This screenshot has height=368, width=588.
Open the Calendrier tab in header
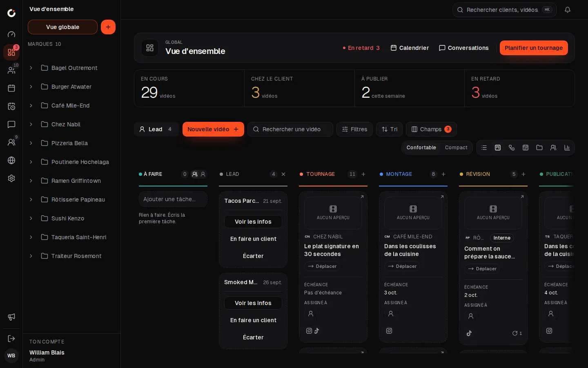pyautogui.click(x=410, y=48)
